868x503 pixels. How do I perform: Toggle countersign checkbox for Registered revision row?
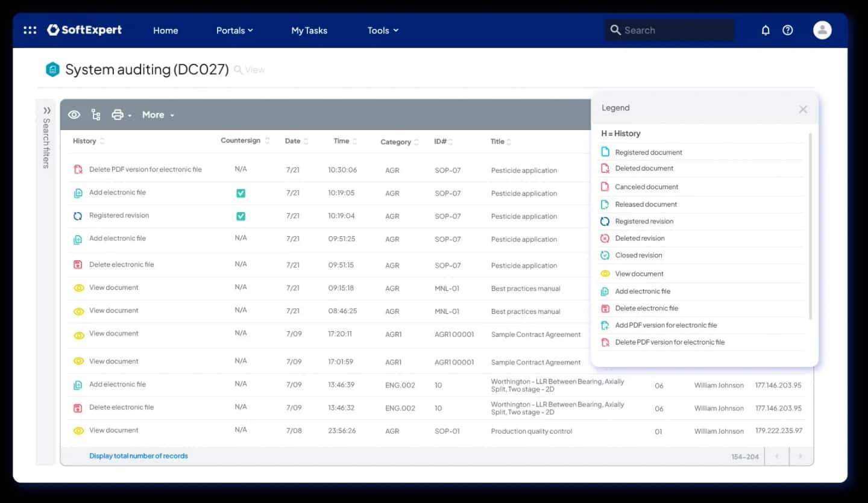coord(241,216)
